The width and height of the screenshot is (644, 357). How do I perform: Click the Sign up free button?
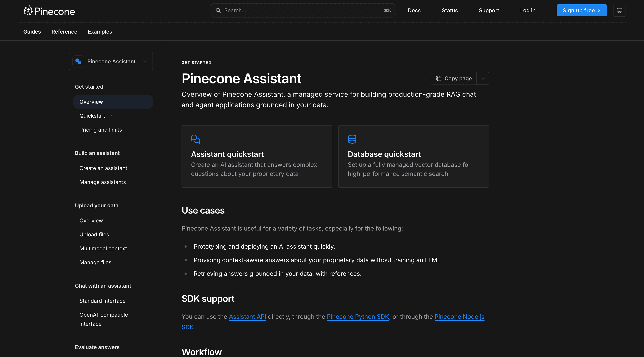581,11
